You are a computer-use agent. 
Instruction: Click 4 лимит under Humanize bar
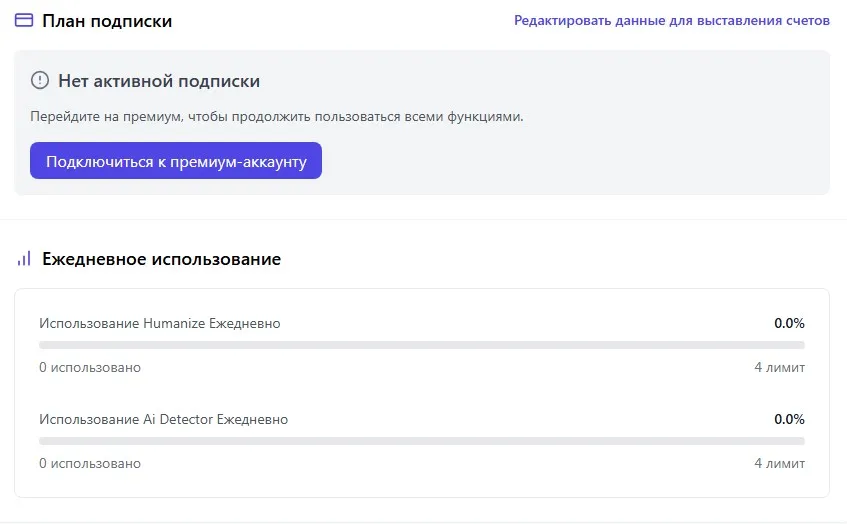779,367
